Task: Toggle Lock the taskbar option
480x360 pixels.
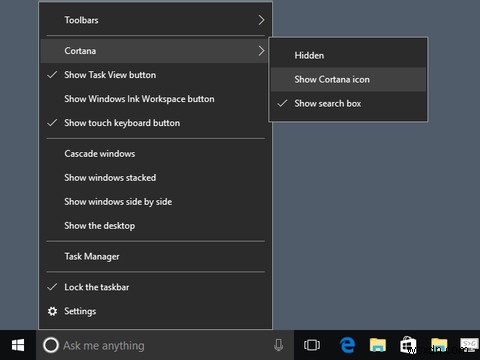Action: pos(156,287)
